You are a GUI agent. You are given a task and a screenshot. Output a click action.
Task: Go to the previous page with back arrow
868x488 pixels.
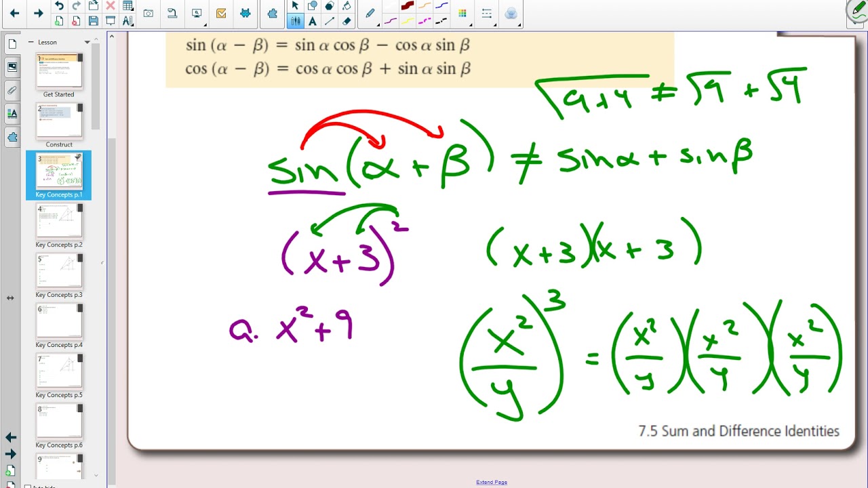(14, 14)
